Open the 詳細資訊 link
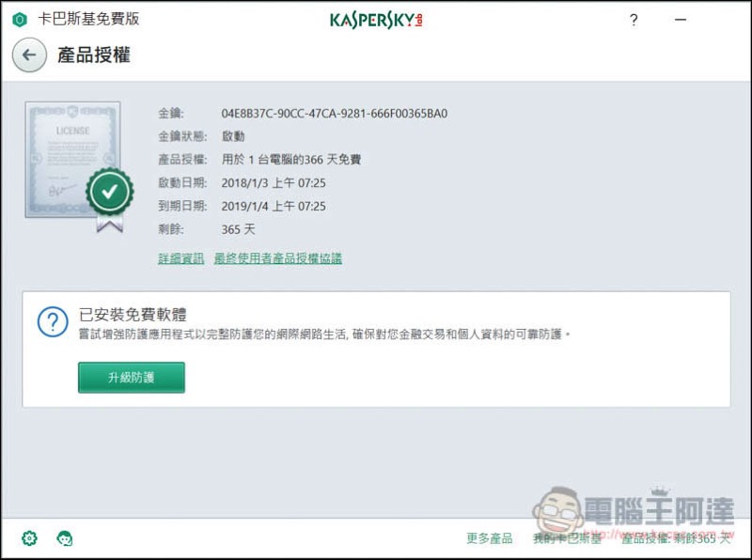752x560 pixels. tap(181, 258)
